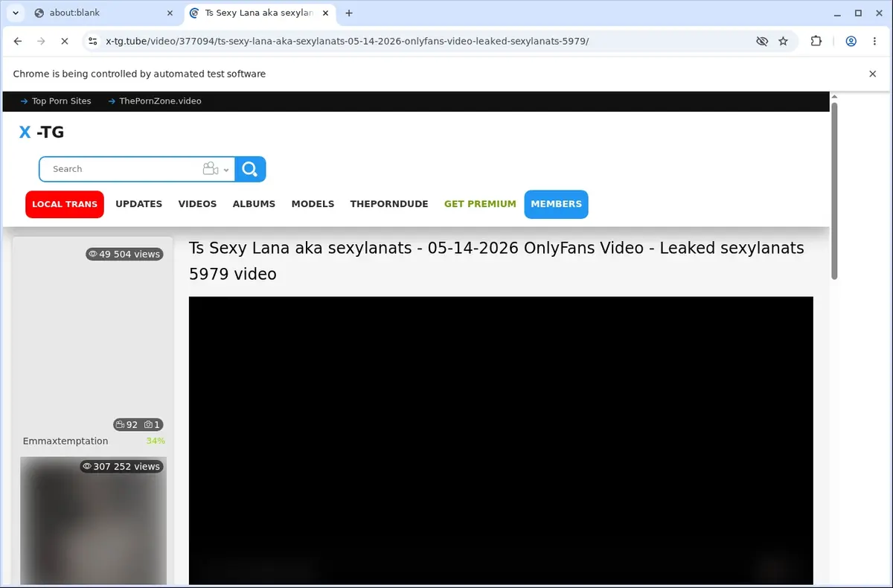Close the Ts Sexy Lana tab
Image resolution: width=893 pixels, height=588 pixels.
[325, 13]
